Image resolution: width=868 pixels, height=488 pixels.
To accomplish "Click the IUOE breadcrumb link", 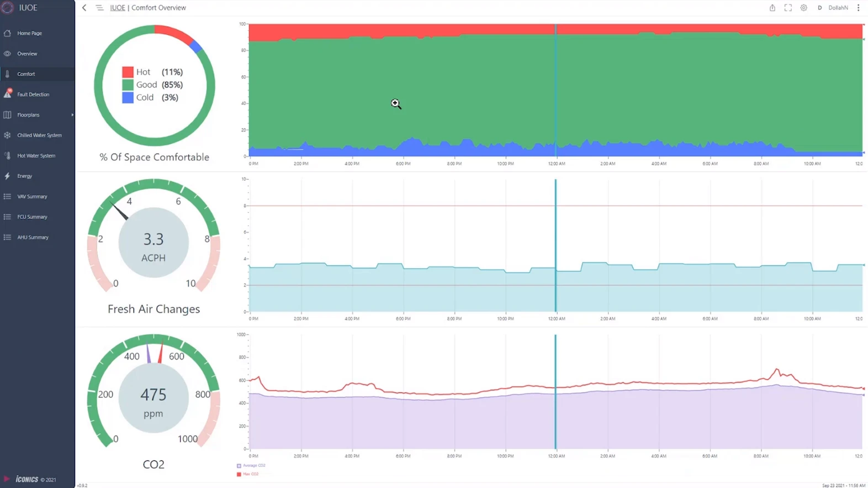I will pos(118,8).
